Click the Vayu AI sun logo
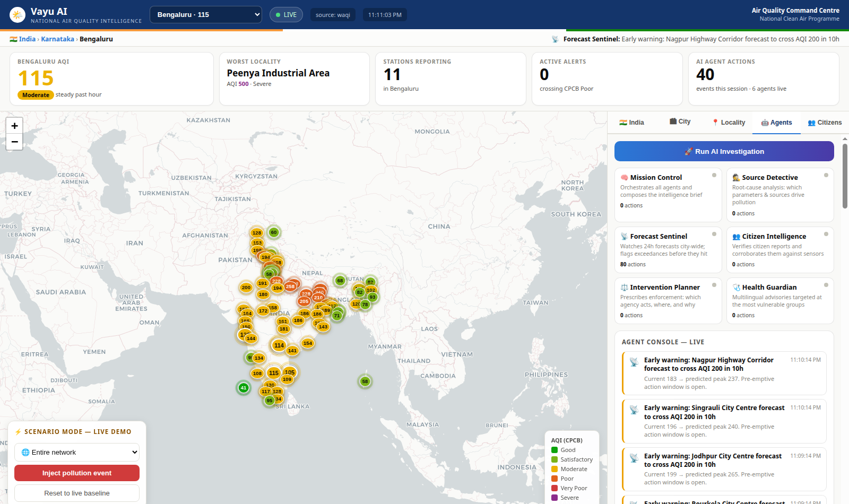The height and width of the screenshot is (504, 849). [18, 15]
